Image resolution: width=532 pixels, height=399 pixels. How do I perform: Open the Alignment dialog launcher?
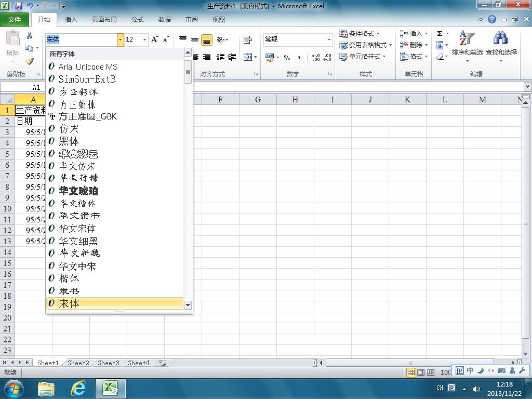click(256, 74)
